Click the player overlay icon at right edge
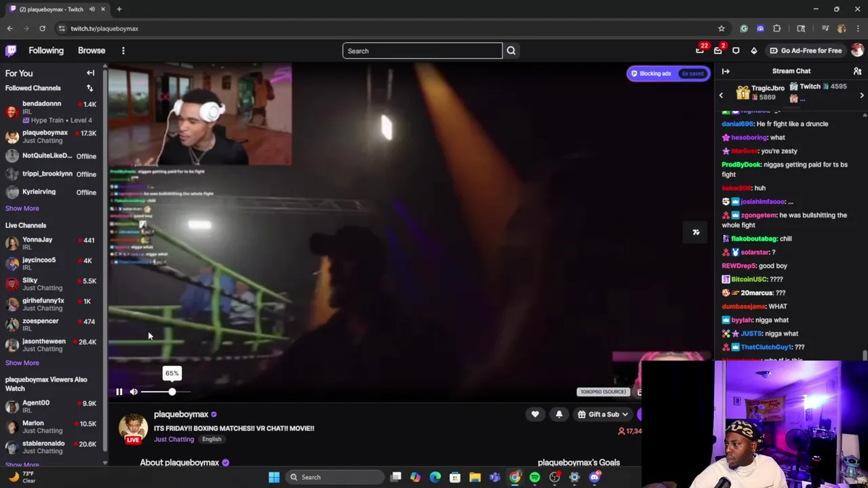The width and height of the screenshot is (868, 488). tap(696, 232)
